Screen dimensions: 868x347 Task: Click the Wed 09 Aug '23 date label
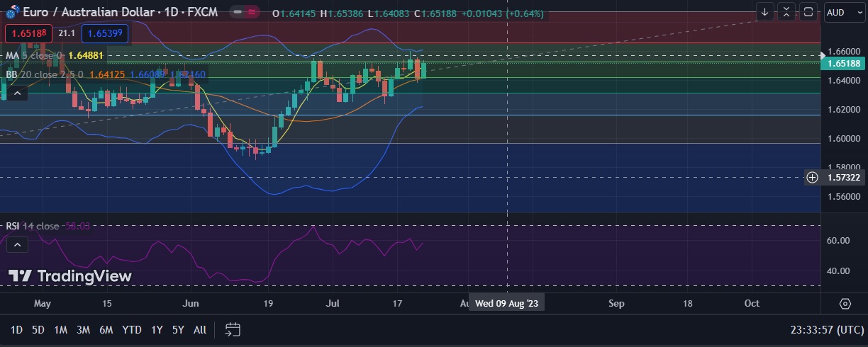click(506, 303)
